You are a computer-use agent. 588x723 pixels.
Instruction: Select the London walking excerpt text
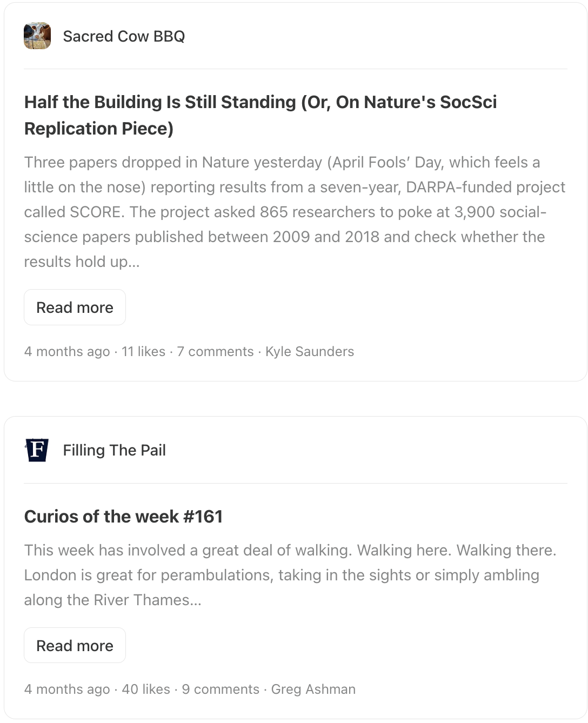[290, 575]
